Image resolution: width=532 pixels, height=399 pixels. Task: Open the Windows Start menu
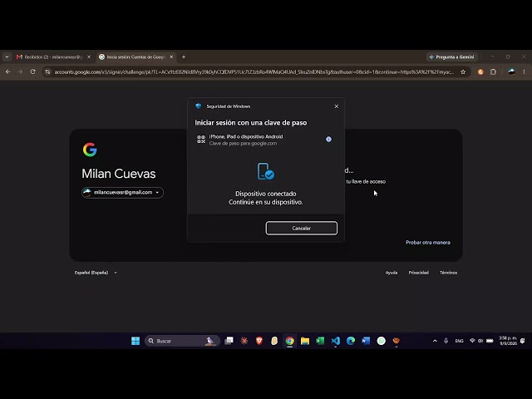pos(135,341)
